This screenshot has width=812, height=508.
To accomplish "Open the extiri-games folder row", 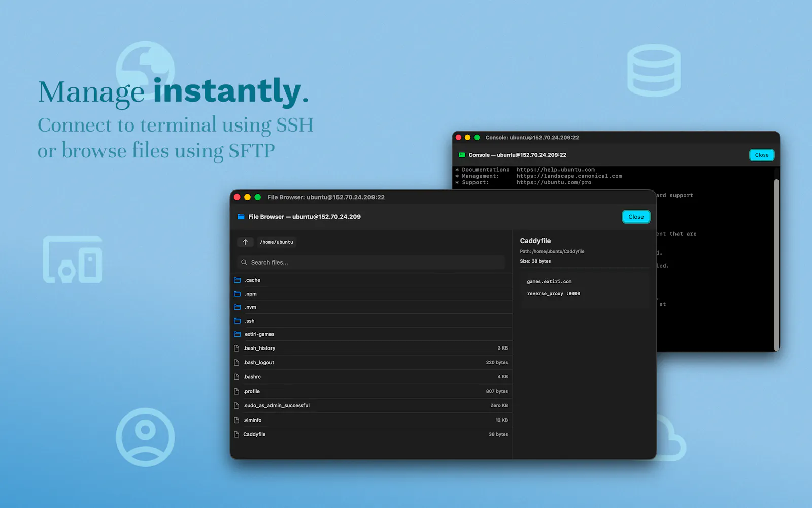I will (x=372, y=334).
